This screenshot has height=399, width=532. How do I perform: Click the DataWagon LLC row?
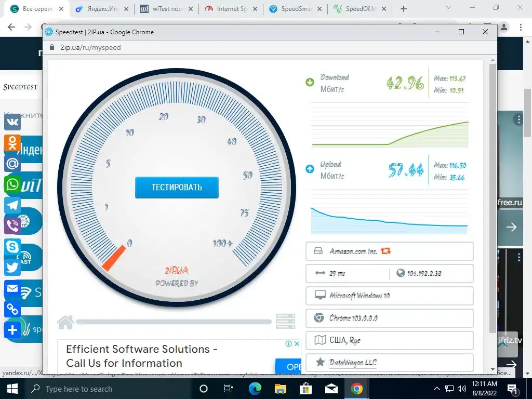tap(390, 363)
